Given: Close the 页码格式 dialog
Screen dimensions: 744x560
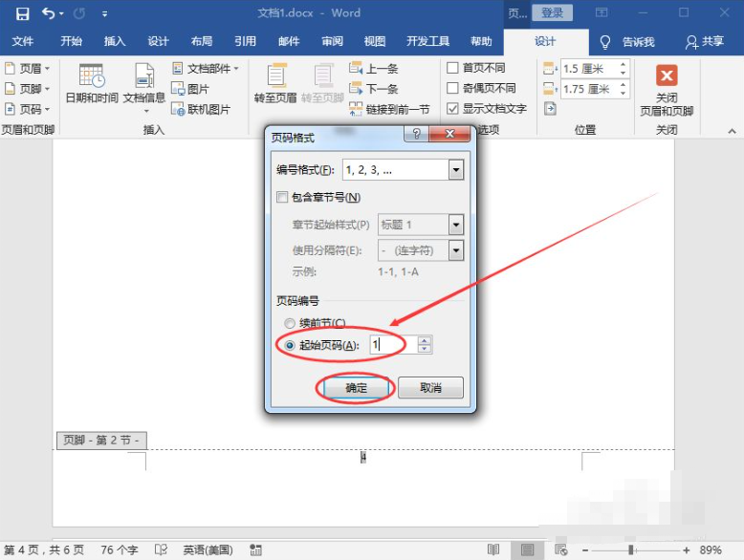Looking at the screenshot, I should pos(449,134).
